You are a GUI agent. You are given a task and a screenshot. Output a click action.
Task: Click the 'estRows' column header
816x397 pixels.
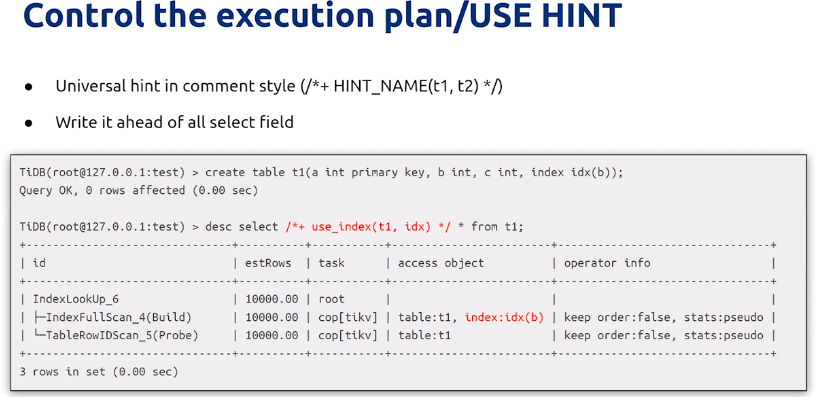[268, 263]
